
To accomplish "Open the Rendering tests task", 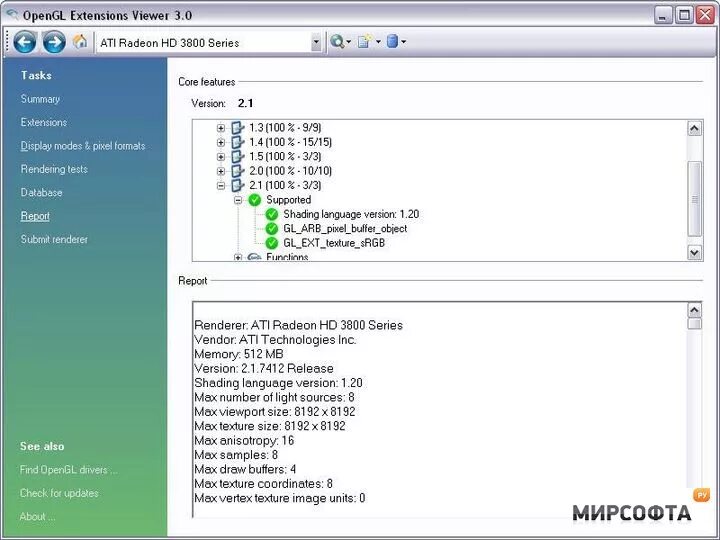I will (x=54, y=169).
